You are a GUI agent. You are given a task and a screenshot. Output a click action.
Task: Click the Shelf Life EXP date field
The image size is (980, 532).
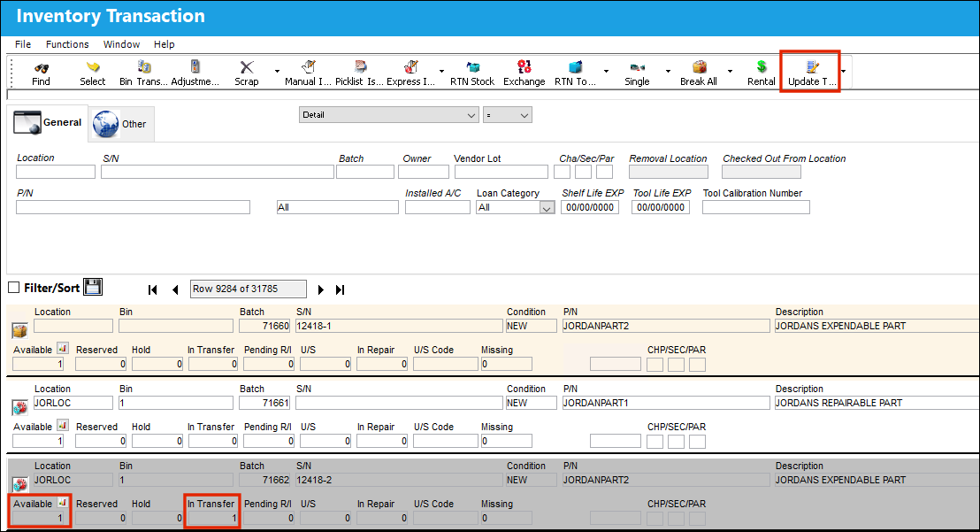tap(590, 207)
